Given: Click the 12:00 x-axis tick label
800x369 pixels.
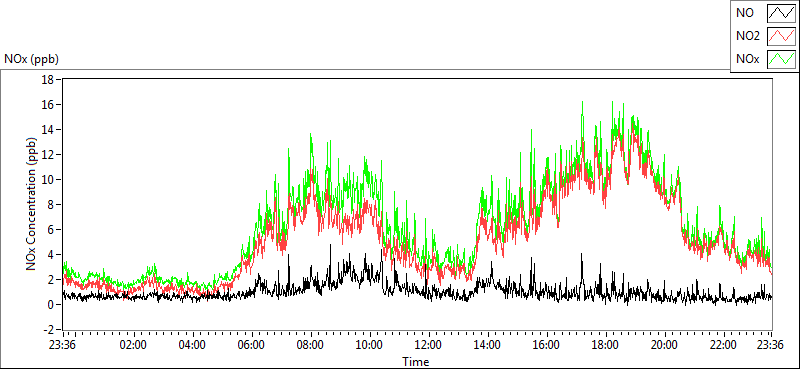Looking at the screenshot, I should click(428, 344).
